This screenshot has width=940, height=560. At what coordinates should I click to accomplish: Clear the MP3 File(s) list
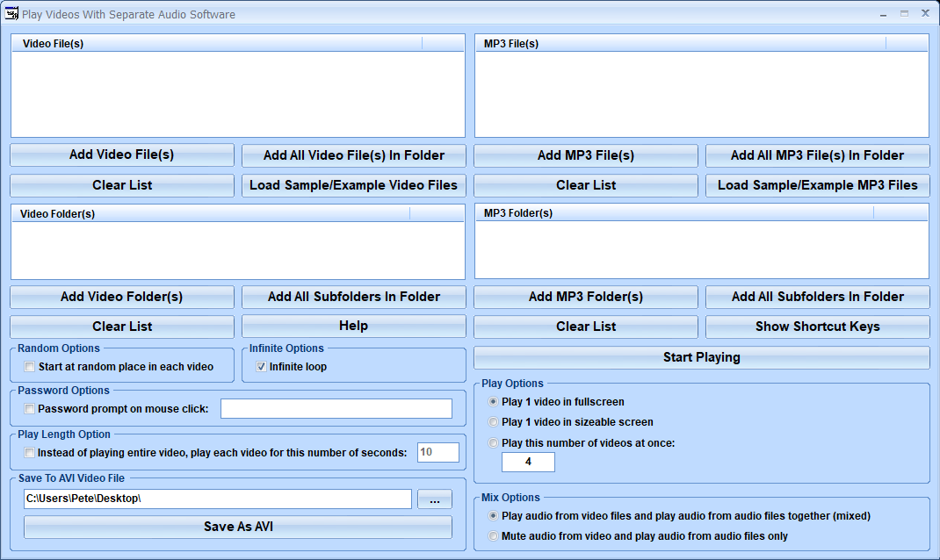[586, 186]
